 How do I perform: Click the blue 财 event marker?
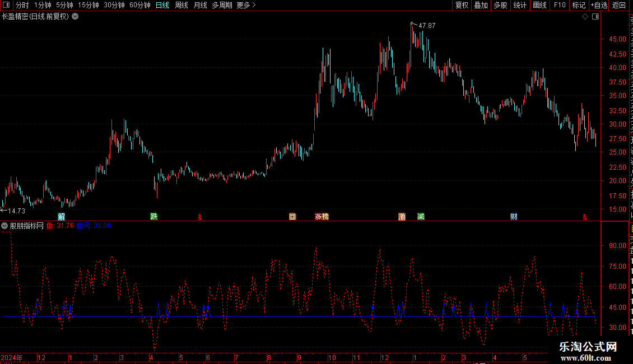514,217
